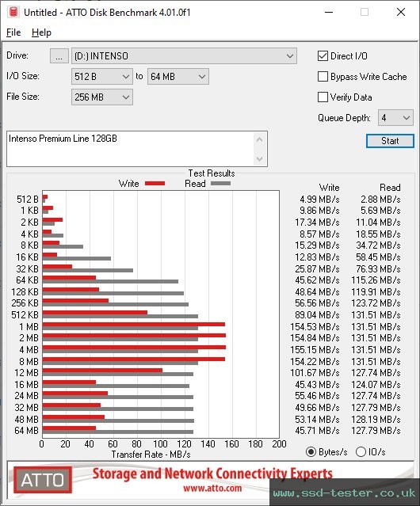Click the 4.99 MB/s write value
The width and height of the screenshot is (420, 506).
click(319, 200)
